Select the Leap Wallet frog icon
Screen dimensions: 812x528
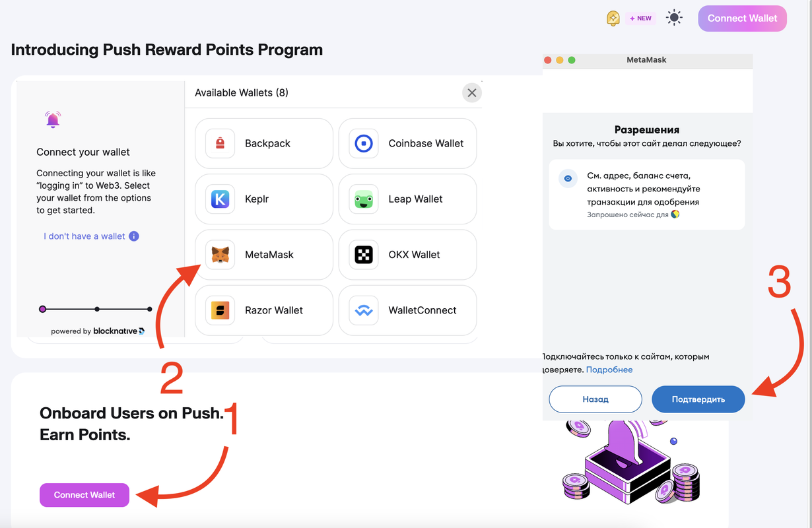pos(364,199)
